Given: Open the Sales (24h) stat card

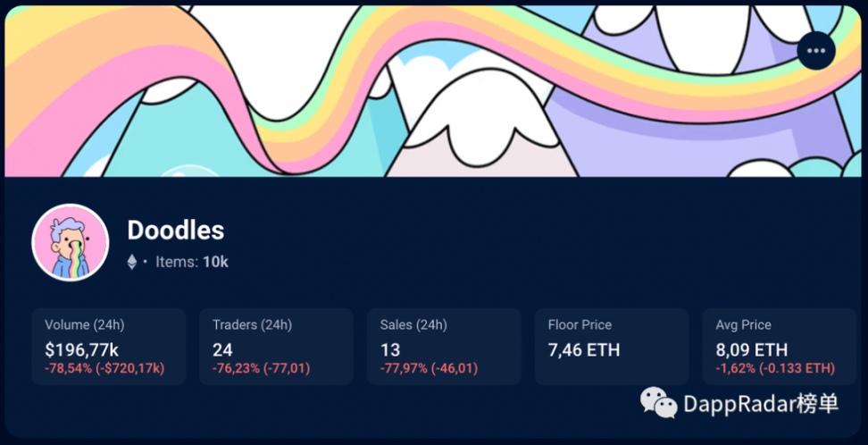Looking at the screenshot, I should click(x=444, y=347).
